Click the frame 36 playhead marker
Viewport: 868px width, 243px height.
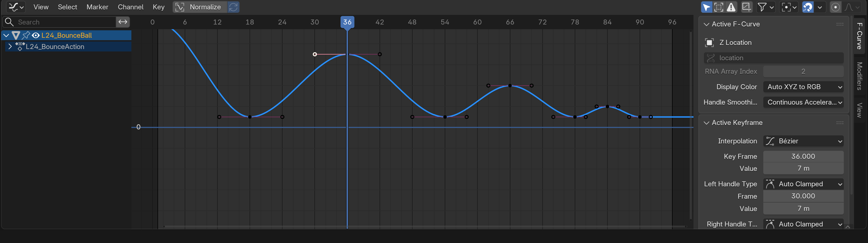tap(347, 22)
